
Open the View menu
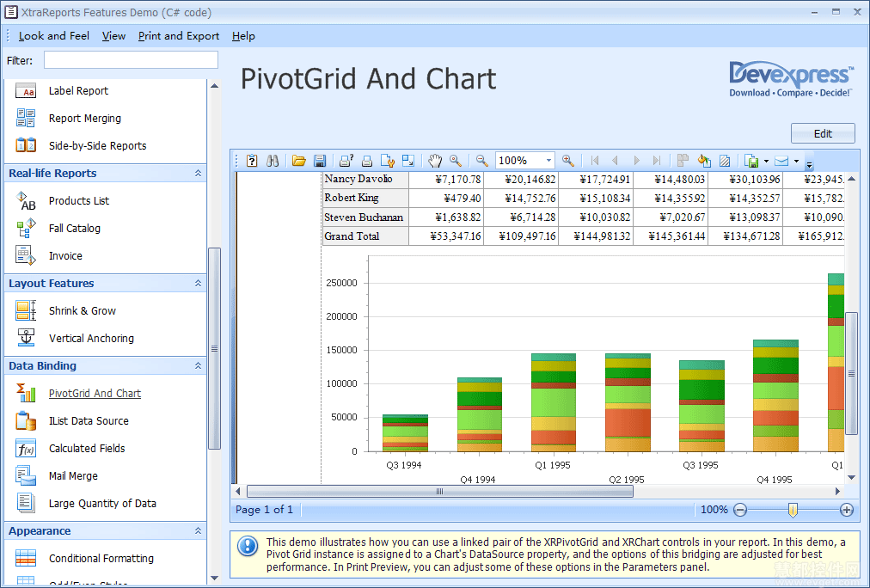coord(113,36)
